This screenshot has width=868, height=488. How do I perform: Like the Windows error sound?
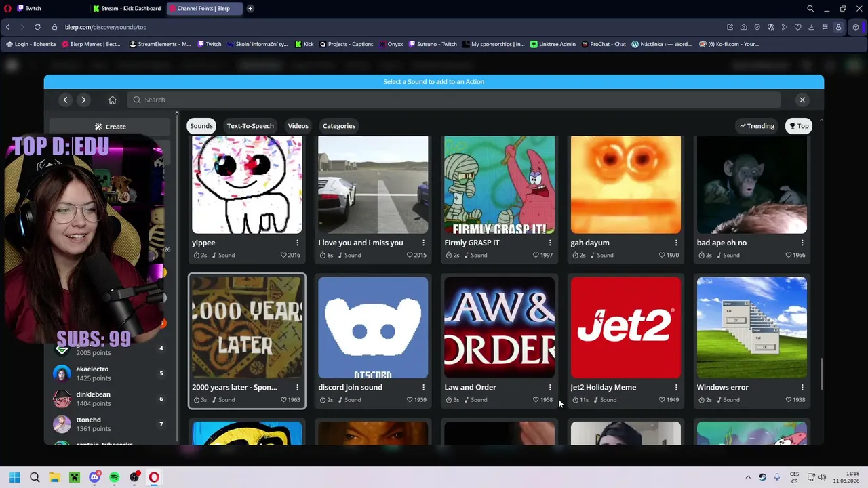(789, 400)
